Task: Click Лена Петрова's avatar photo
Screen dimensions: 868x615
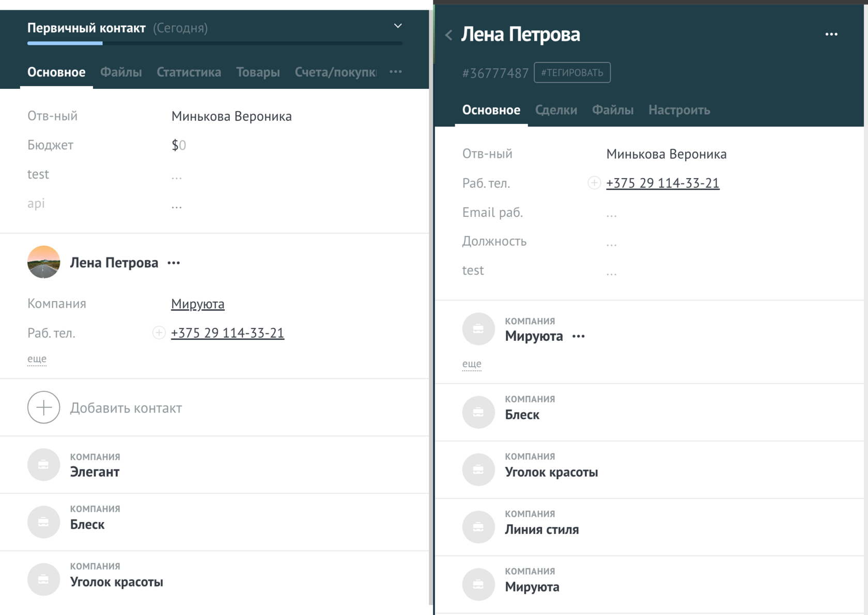Action: click(43, 262)
